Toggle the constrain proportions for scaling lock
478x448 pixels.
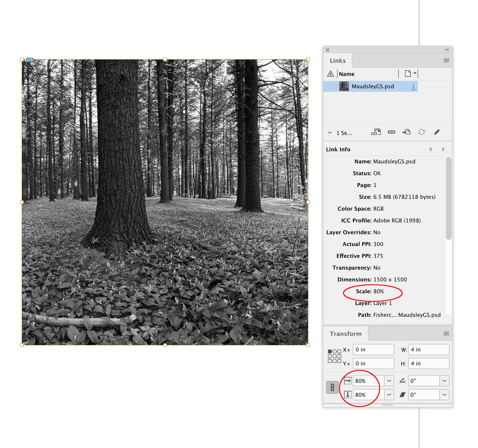332,387
